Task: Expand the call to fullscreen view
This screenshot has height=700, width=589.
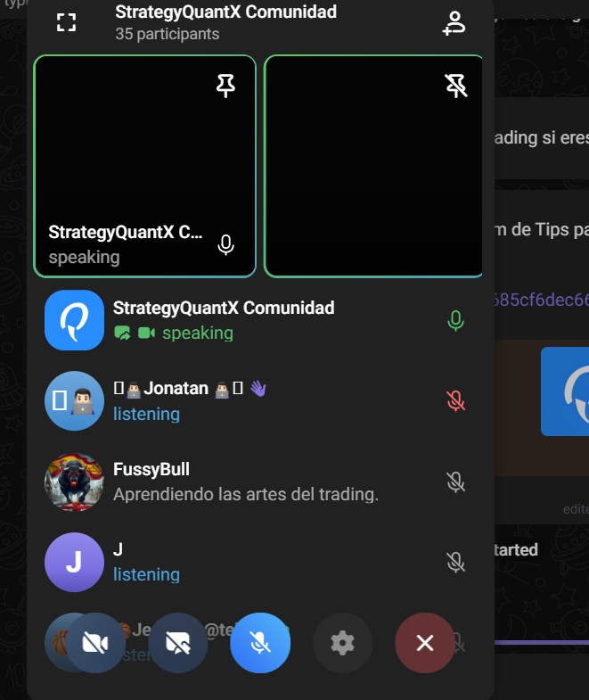Action: point(66,22)
